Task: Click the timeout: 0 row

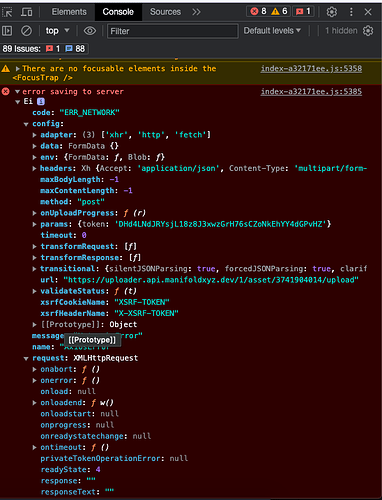Action: (63, 235)
